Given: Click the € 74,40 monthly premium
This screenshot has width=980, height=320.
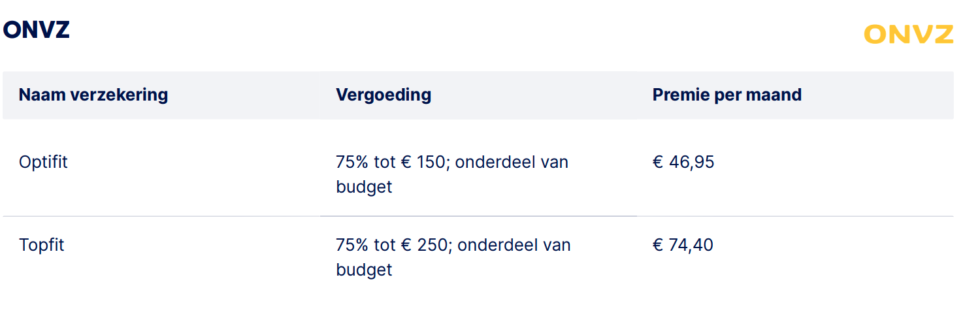Looking at the screenshot, I should pyautogui.click(x=683, y=246).
